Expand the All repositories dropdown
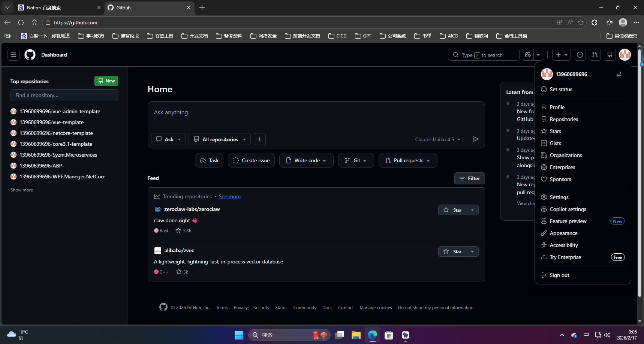The image size is (644, 344). coord(220,139)
